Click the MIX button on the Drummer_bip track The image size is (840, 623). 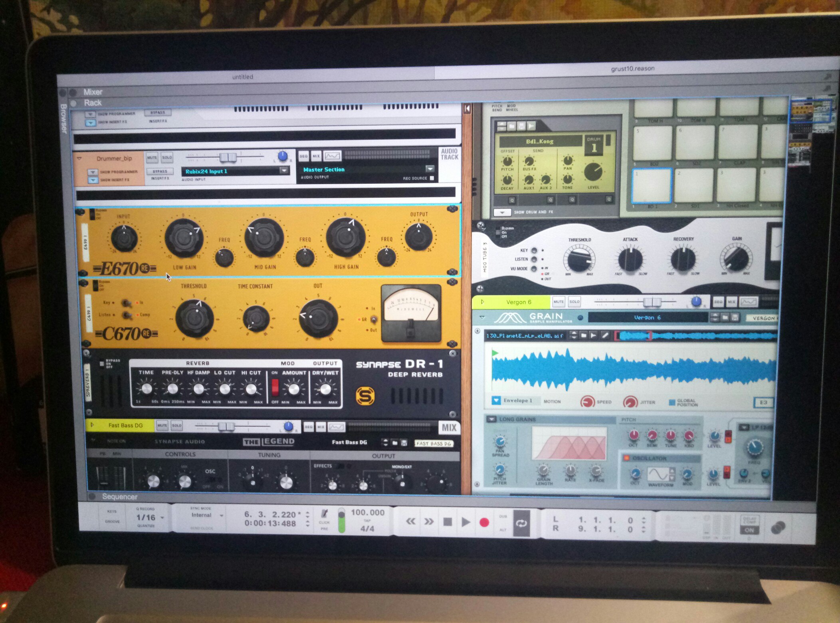[316, 156]
